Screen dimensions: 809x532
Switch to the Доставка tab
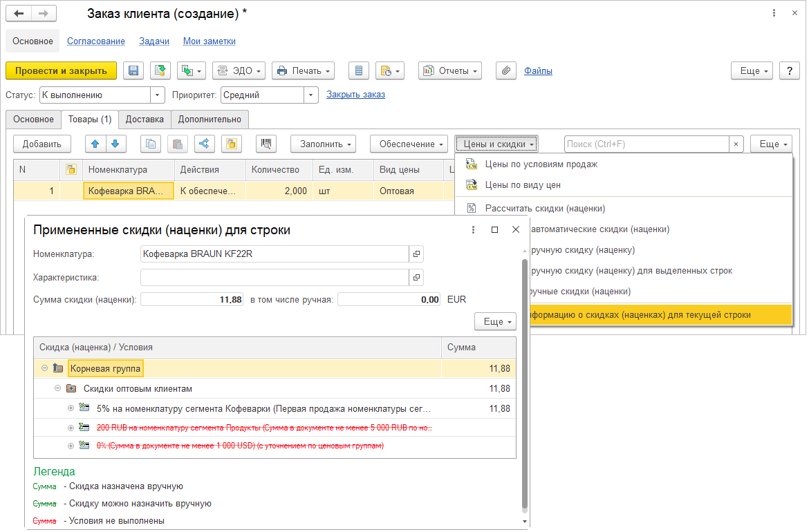[x=145, y=119]
